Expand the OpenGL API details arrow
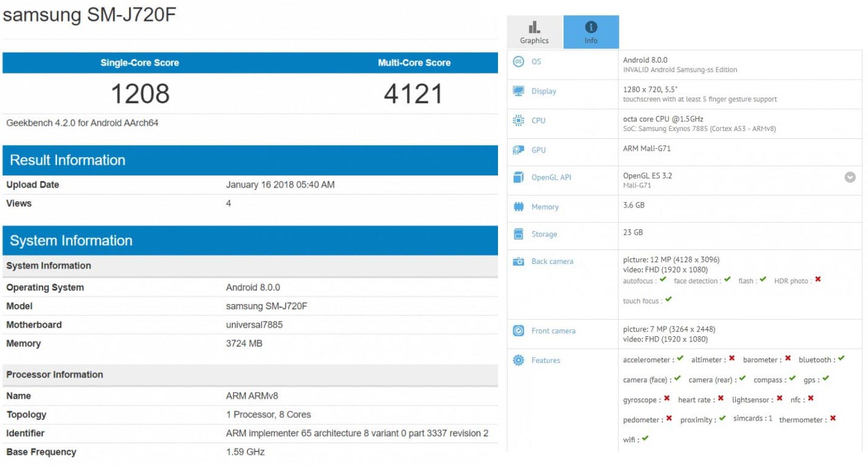This screenshot has width=868, height=466. pyautogui.click(x=850, y=177)
